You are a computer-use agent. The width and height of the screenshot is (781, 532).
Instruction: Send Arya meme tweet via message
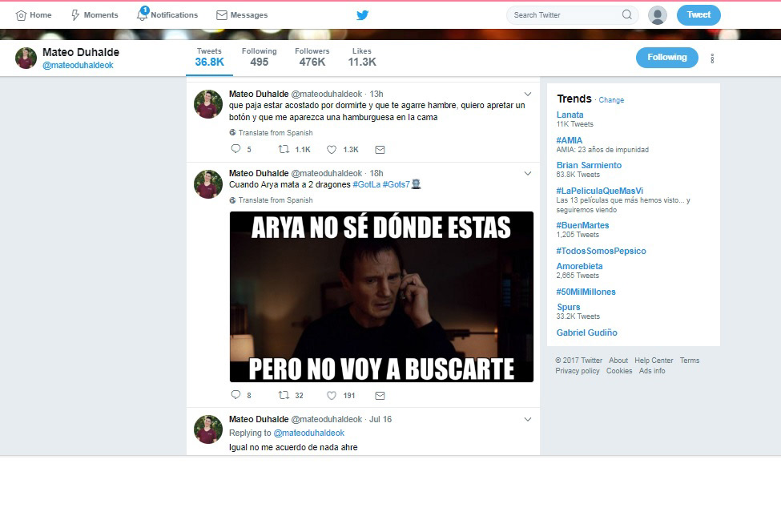[380, 396]
